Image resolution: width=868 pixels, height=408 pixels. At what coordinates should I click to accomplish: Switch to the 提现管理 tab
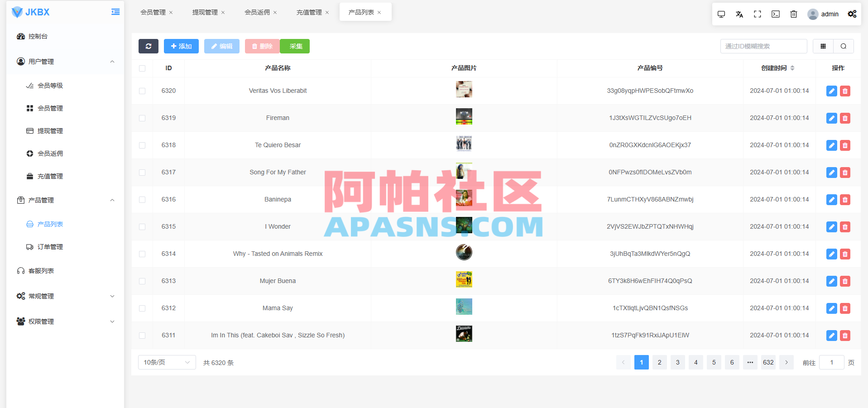click(x=205, y=12)
